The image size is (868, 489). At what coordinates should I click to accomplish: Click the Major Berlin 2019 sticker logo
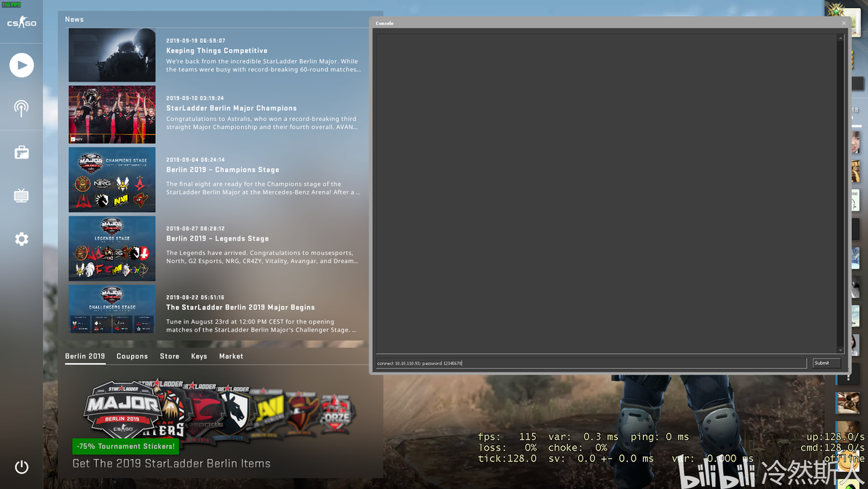(122, 409)
